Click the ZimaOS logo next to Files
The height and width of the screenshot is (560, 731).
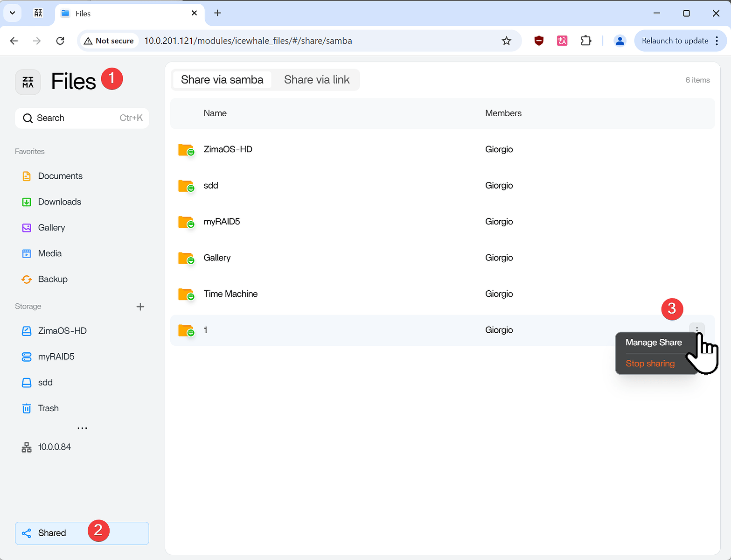coord(28,82)
